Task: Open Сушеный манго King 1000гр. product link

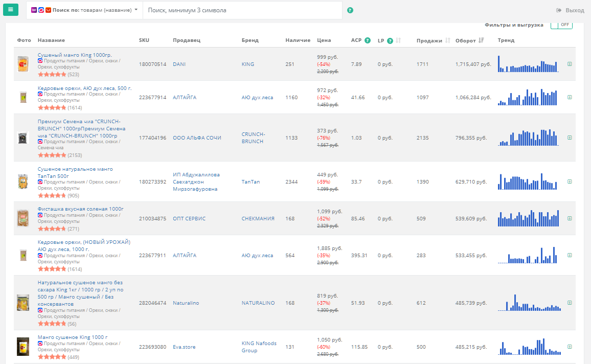Action: tap(75, 55)
